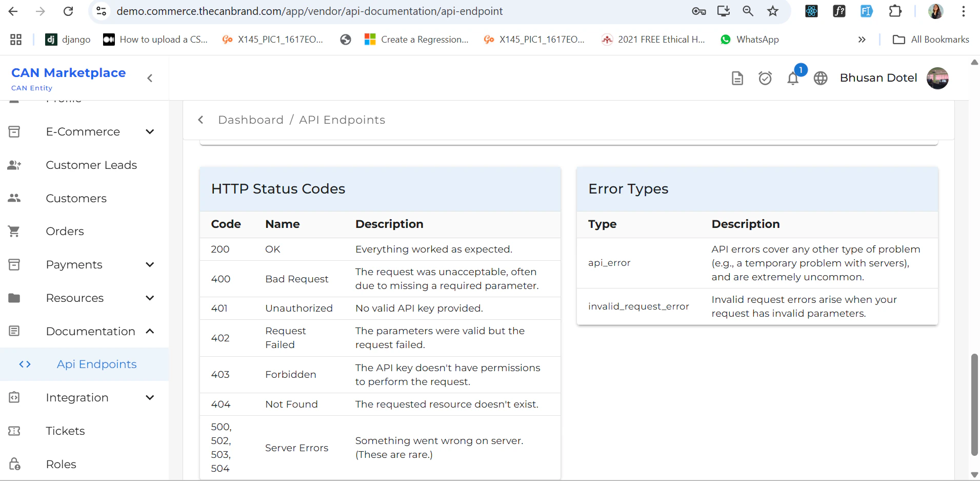Click the Tickets icon in sidebar
This screenshot has height=481, width=980.
(x=14, y=431)
